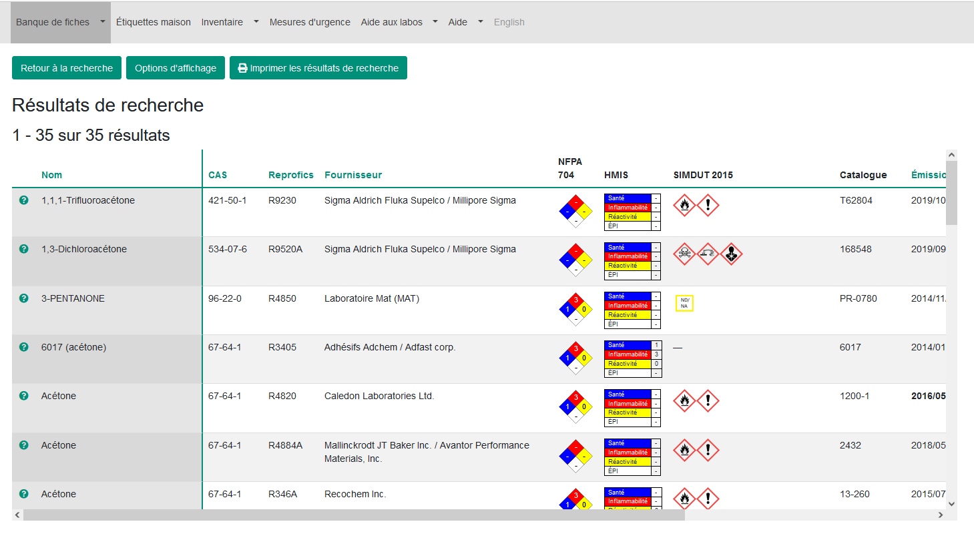Click flame pictogram for 1,1,1-Trifluoroacétone
The height and width of the screenshot is (560, 974).
pyautogui.click(x=684, y=205)
